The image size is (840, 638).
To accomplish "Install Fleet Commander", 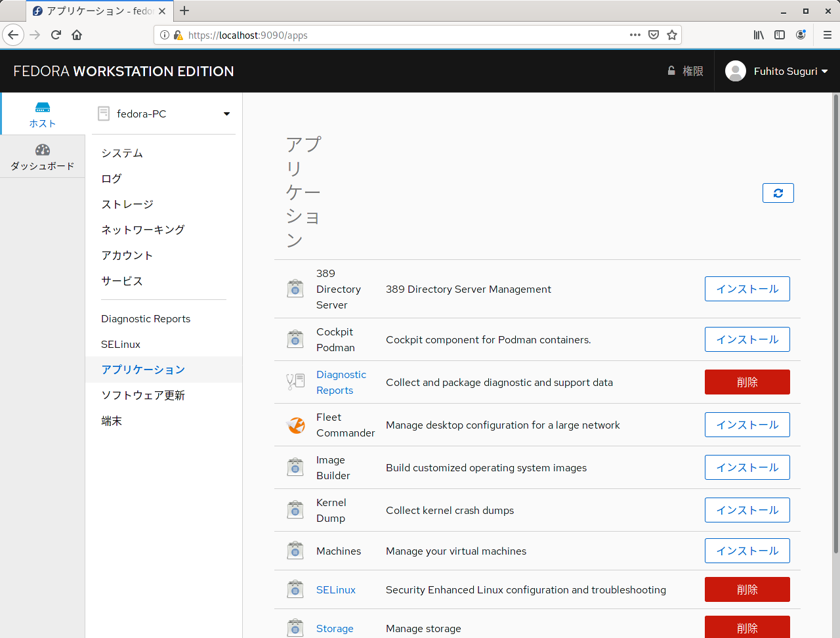I will pos(747,425).
